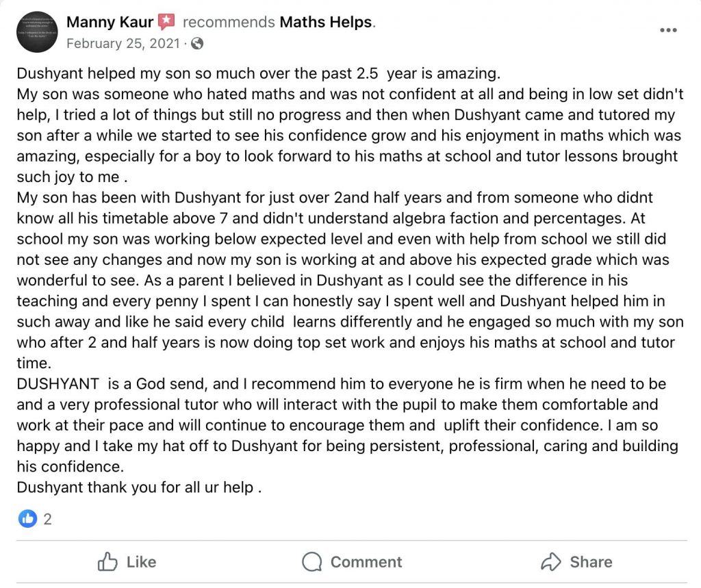Click the Comment speech bubble icon

tap(312, 562)
